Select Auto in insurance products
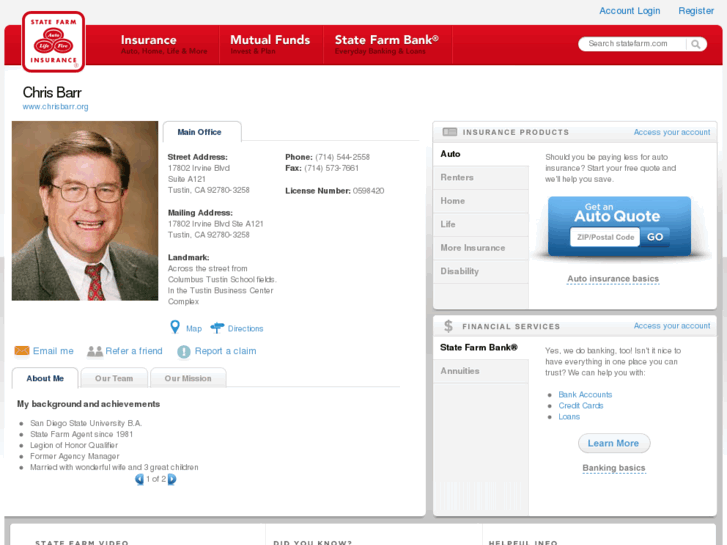727x545 pixels. point(481,154)
